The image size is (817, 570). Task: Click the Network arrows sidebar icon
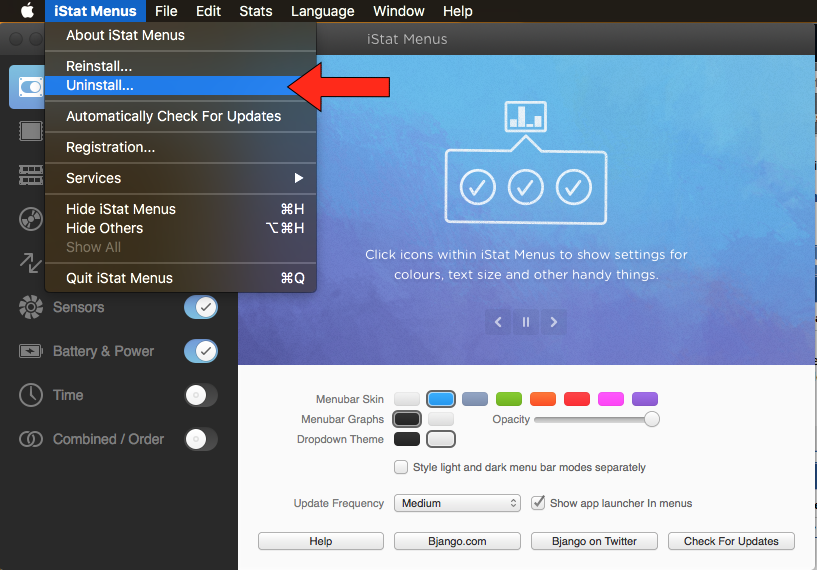tap(31, 263)
